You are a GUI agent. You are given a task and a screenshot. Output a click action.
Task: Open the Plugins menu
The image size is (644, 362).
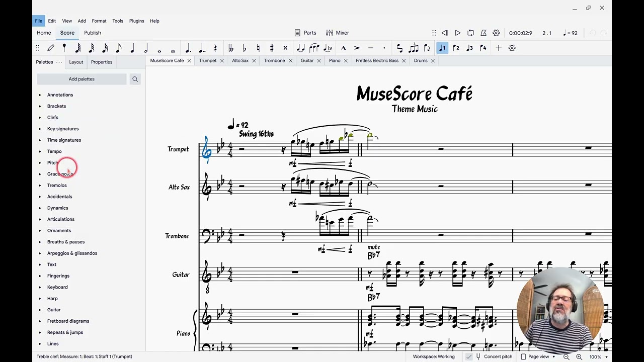tap(137, 21)
